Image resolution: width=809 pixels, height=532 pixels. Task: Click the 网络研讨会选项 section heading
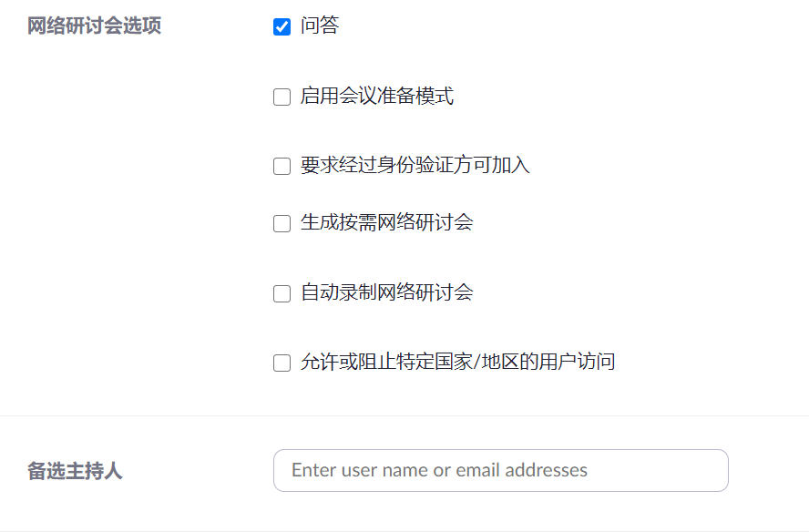tap(95, 26)
